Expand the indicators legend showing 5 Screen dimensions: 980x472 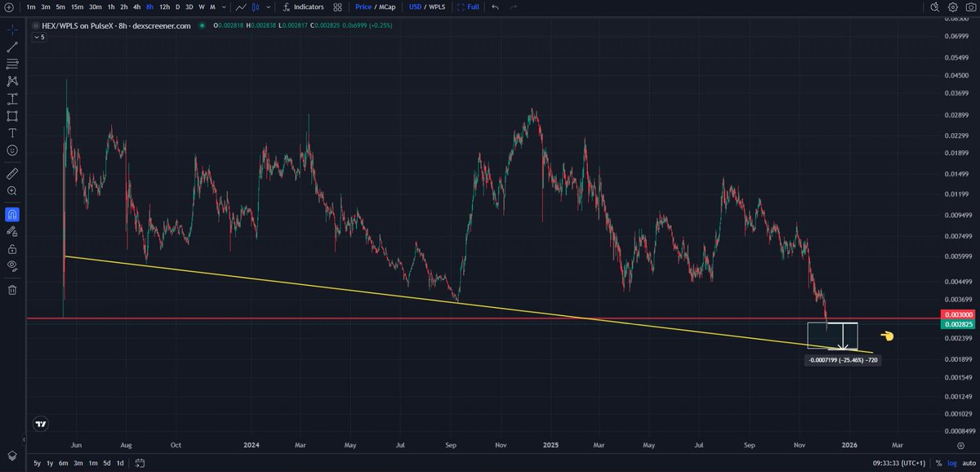(39, 38)
